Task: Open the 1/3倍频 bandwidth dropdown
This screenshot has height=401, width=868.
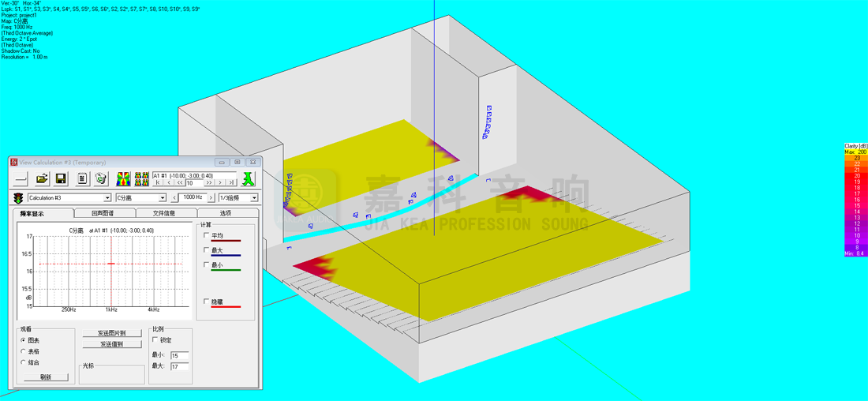Action: (254, 198)
